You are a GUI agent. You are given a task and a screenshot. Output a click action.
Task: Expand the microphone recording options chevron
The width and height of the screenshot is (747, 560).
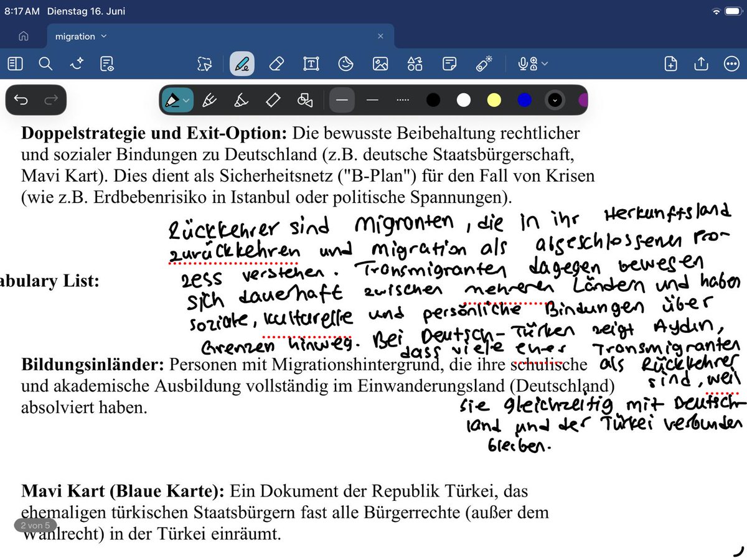coord(545,63)
